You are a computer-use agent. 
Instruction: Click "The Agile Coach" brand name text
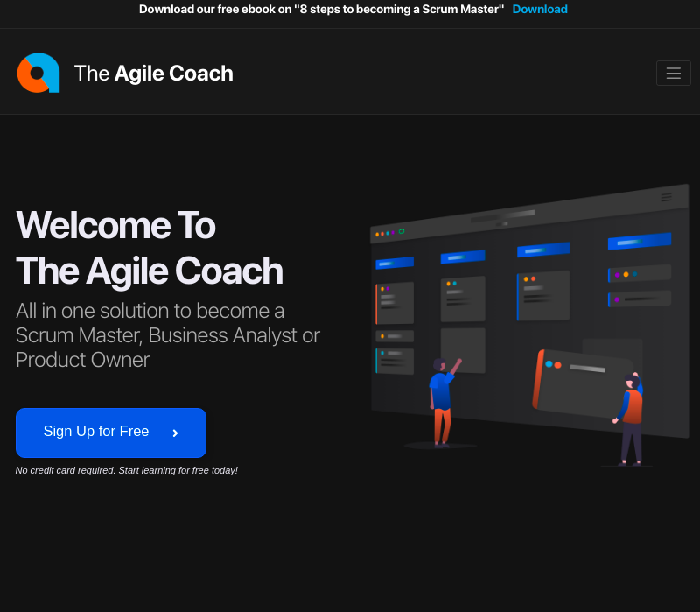point(153,74)
